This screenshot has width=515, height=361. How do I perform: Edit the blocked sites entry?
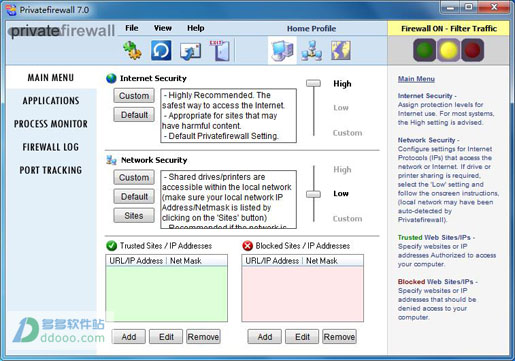click(x=302, y=337)
